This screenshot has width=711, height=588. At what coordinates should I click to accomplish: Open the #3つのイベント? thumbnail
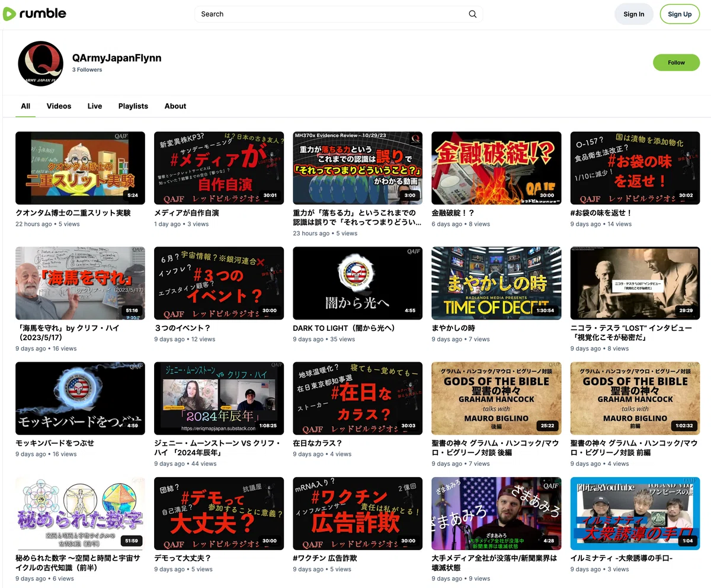219,283
